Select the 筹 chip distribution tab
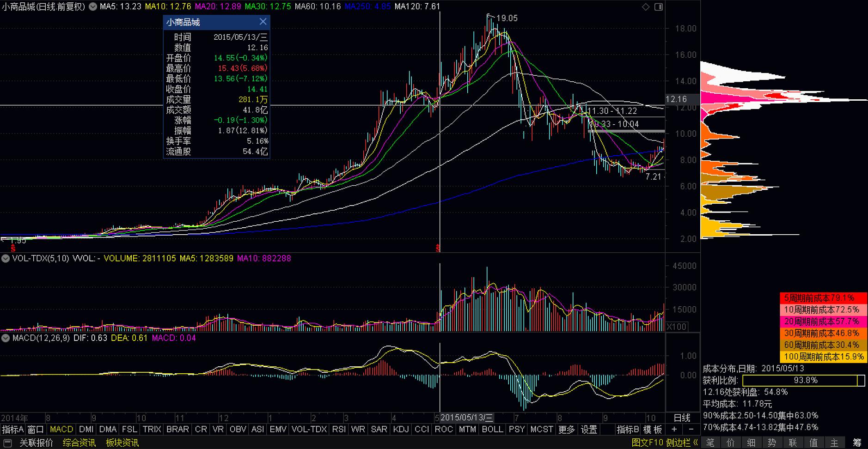868x449 pixels. (x=857, y=443)
